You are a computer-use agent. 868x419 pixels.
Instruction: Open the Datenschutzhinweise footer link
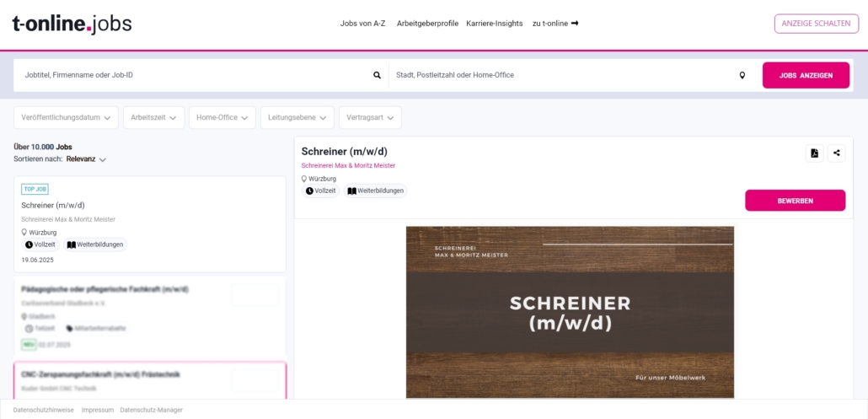43,410
